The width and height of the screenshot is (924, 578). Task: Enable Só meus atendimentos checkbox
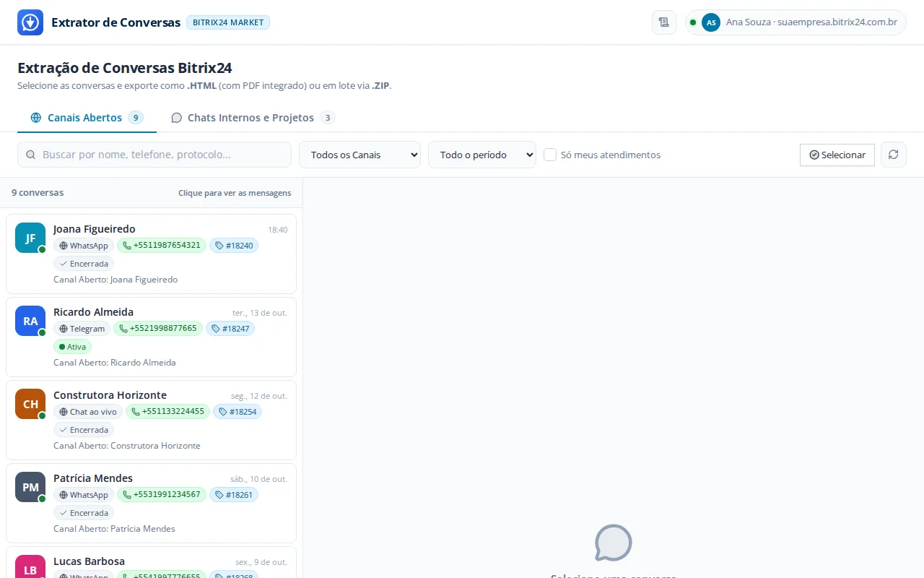(550, 155)
